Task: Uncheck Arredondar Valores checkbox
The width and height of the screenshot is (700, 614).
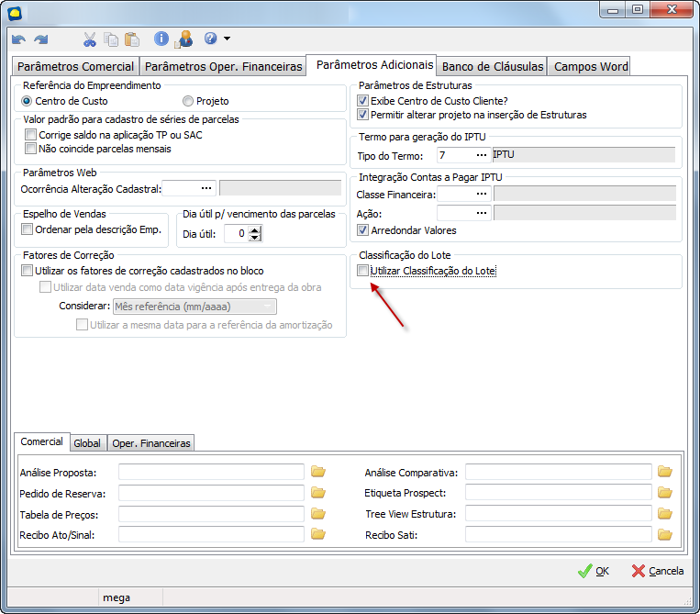Action: click(363, 230)
